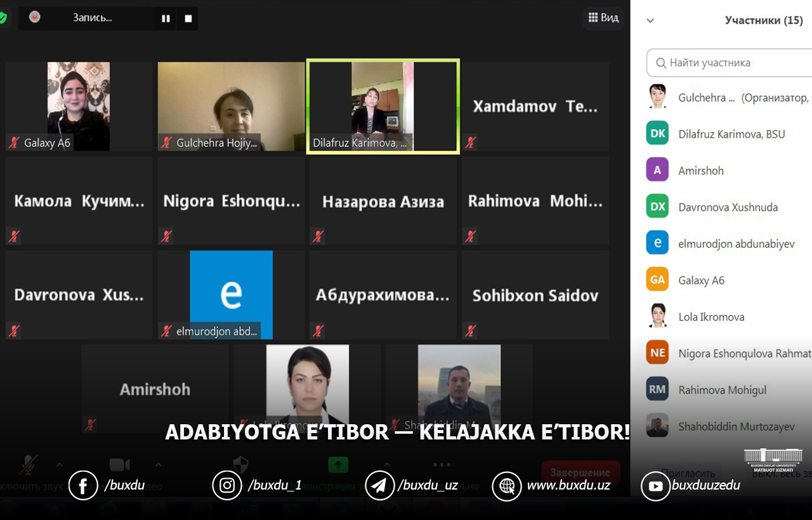
Task: Unmute the microphone in bottom toolbar
Action: coord(27,465)
